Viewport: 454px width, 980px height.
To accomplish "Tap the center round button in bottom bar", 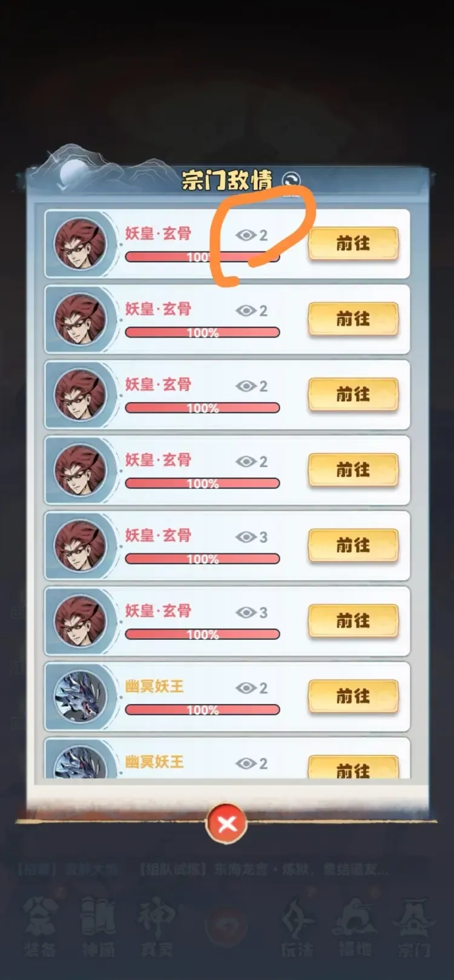I will 227,926.
